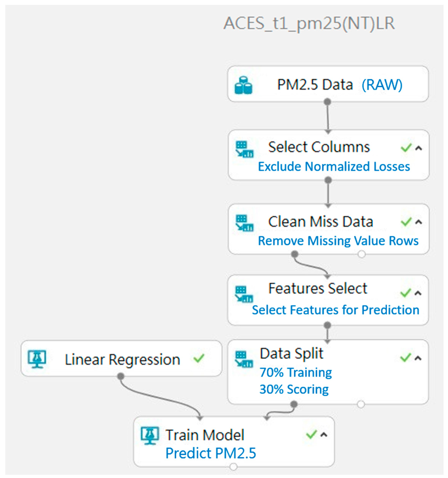Click the green checkmark on Linear Regression
Screen dimensions: 448x478
pos(199,358)
